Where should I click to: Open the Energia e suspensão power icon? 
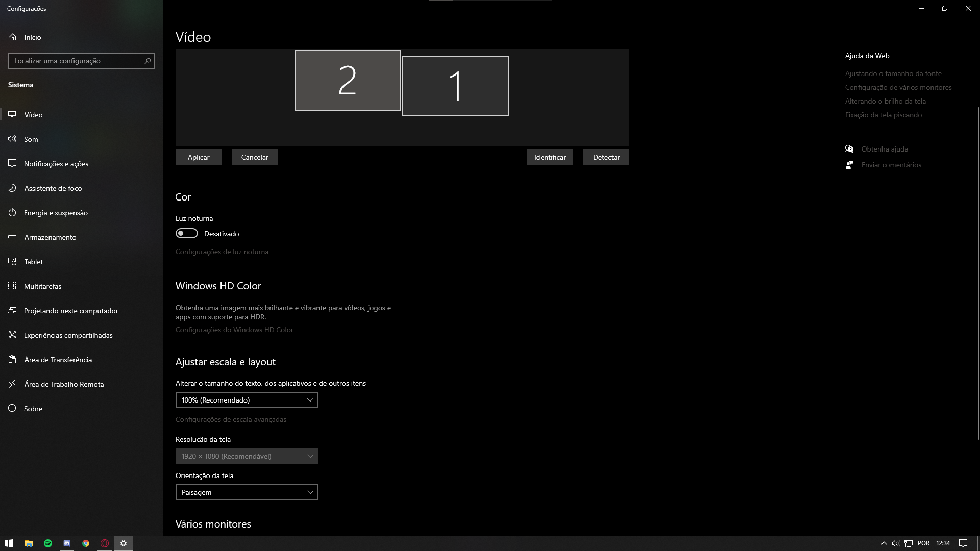pos(13,213)
